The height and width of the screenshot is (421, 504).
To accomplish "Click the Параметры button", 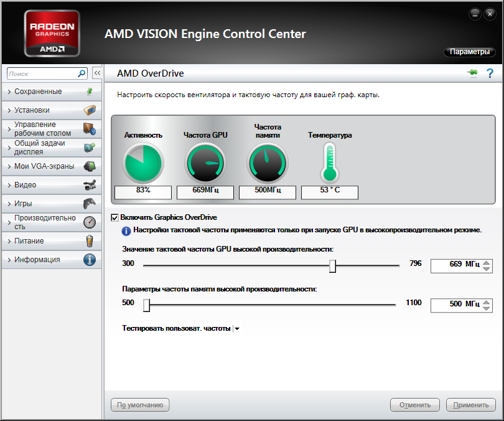I will (x=470, y=52).
